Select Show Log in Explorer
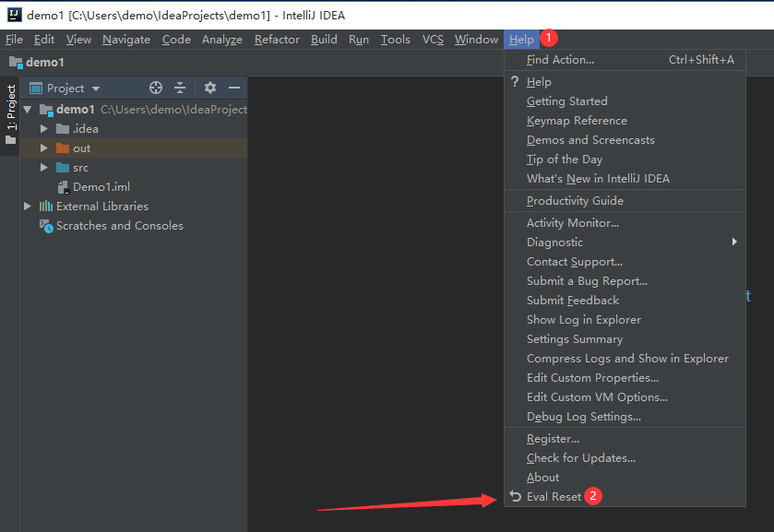Screen dimensions: 774x532 625,319
